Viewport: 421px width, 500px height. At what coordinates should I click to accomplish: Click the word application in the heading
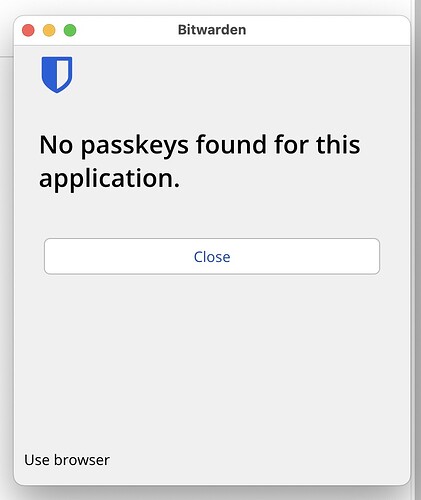pyautogui.click(x=109, y=179)
